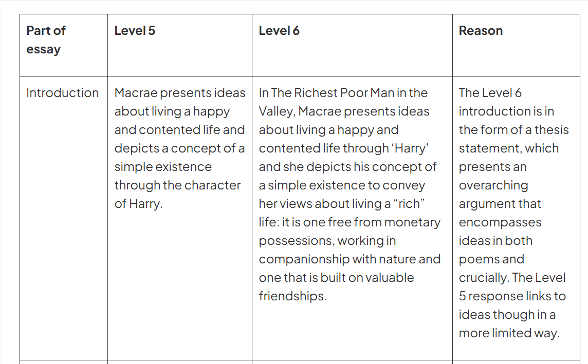Click 'more limited way.' in Reason cell
The image size is (588, 364).
point(509,333)
